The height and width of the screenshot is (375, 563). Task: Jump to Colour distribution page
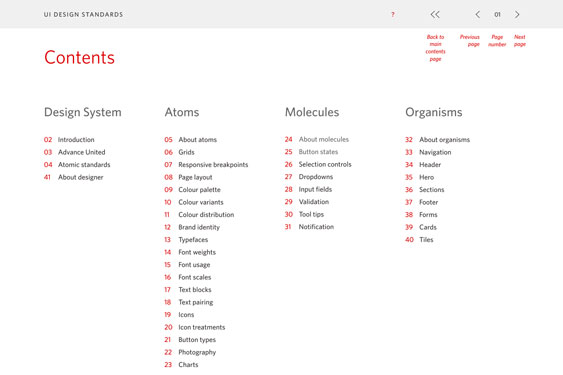[199, 214]
